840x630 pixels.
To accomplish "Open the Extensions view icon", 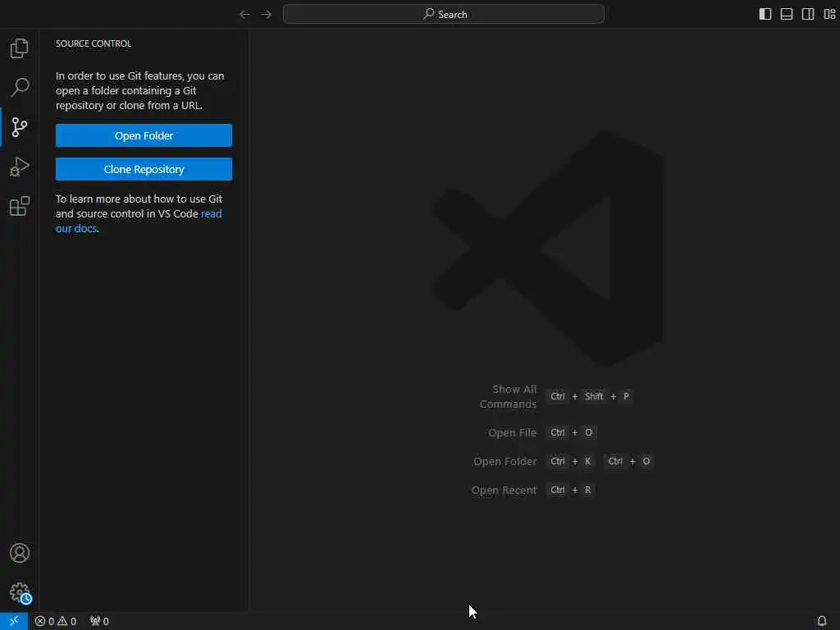I will tap(20, 206).
